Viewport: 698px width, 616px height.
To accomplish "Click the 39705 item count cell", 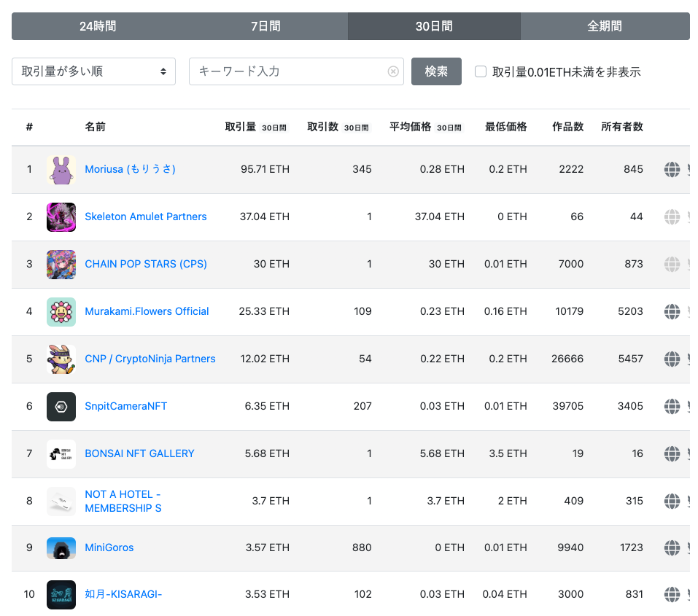I will [568, 406].
